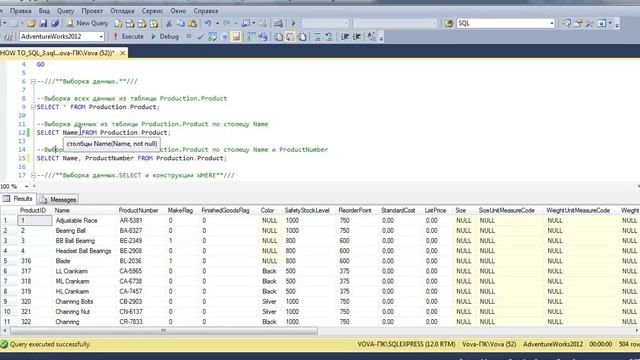The height and width of the screenshot is (360, 640).
Task: Sort by the ProductNumber column header
Action: click(138, 211)
